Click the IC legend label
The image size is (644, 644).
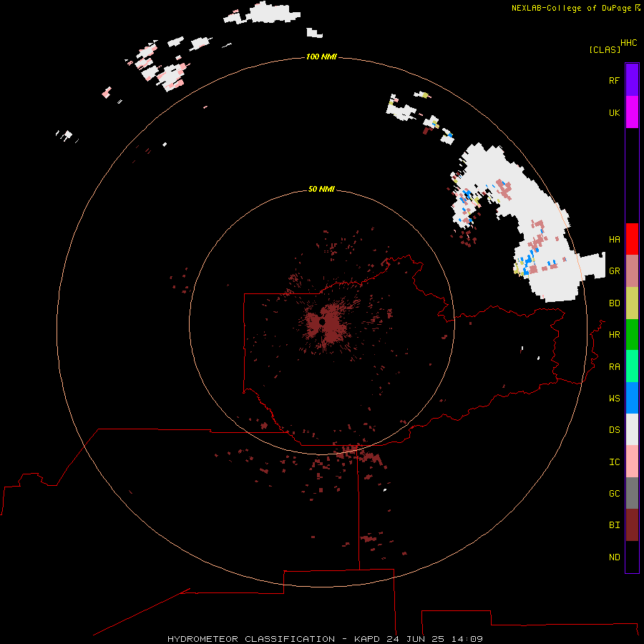[614, 462]
